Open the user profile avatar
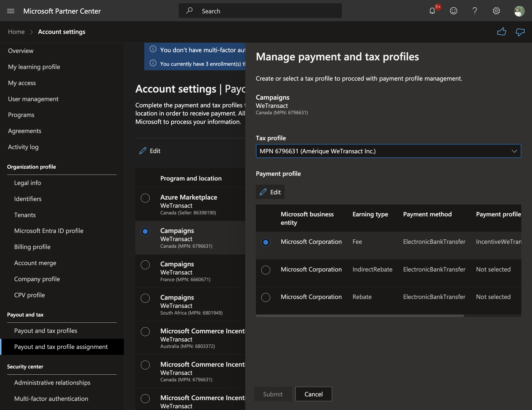The image size is (532, 410). point(519,11)
